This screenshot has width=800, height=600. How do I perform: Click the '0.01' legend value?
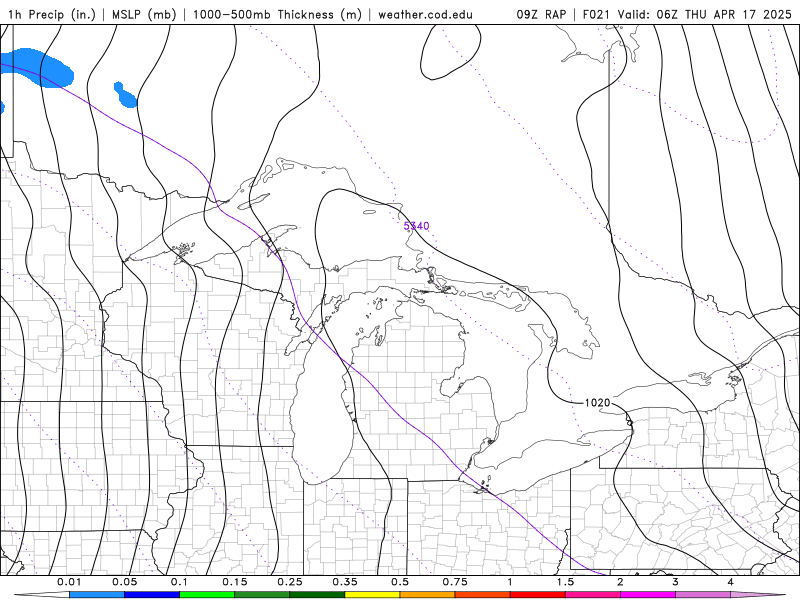pos(69,582)
